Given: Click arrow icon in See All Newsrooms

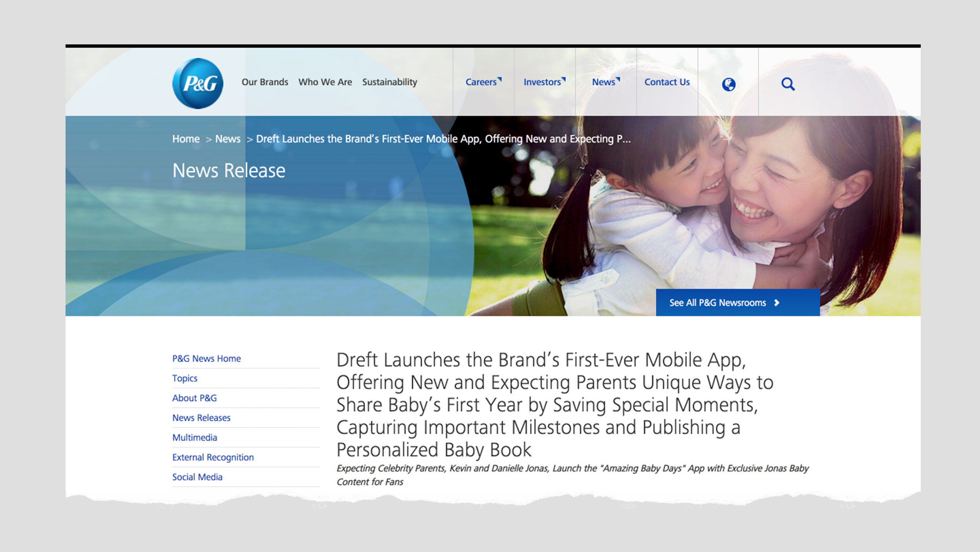Looking at the screenshot, I should click(777, 303).
